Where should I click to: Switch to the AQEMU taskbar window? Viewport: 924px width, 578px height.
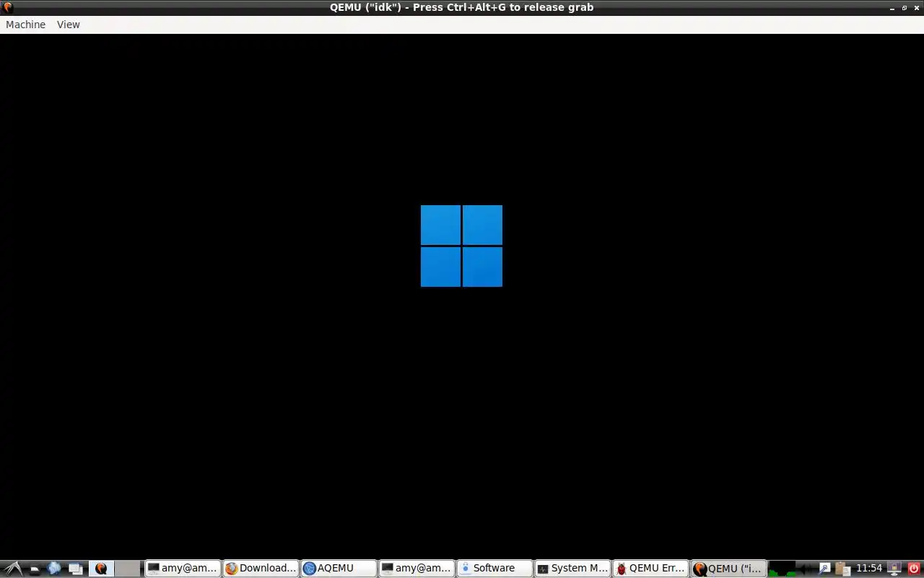(339, 569)
